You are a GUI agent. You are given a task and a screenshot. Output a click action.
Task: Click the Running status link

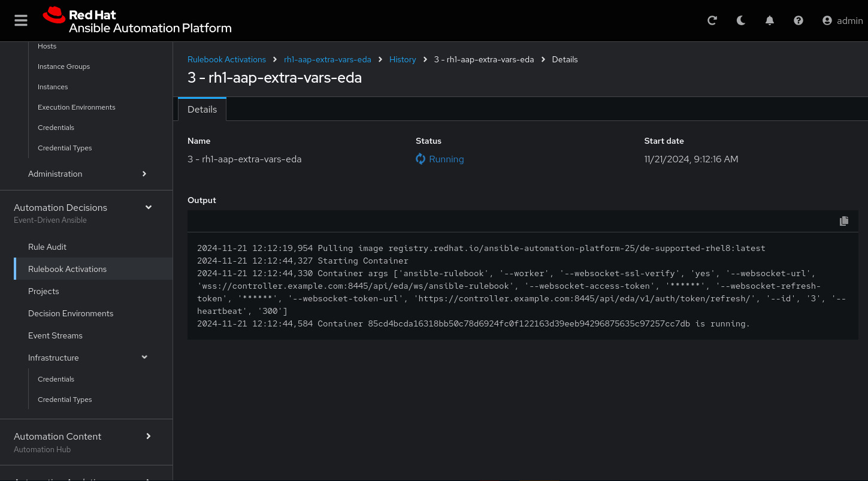tap(446, 159)
